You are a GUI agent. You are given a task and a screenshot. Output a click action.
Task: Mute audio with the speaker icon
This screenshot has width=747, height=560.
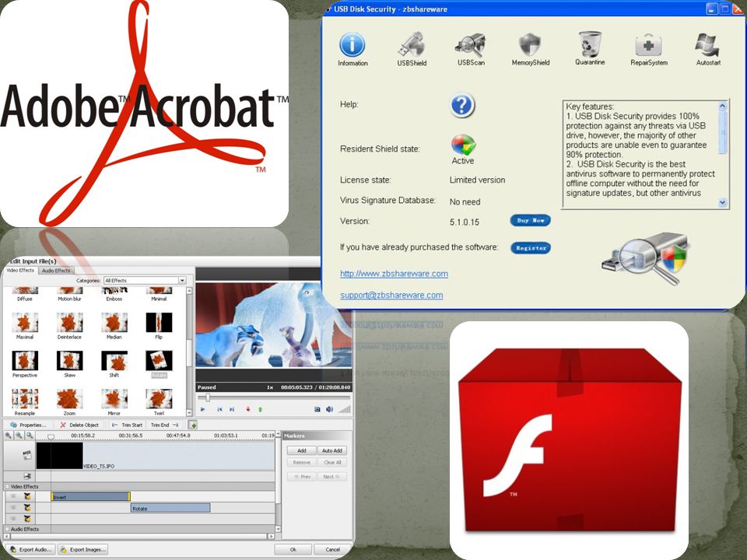click(x=329, y=409)
